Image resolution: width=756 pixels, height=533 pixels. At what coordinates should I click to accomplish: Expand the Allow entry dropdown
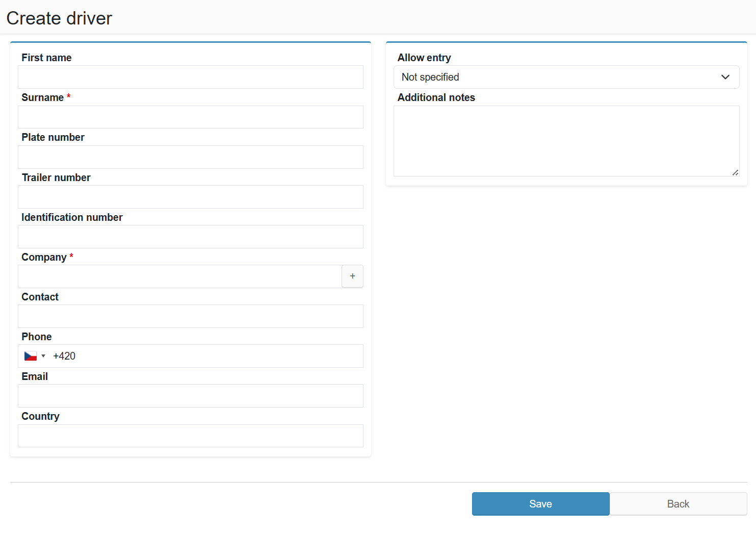click(x=566, y=77)
